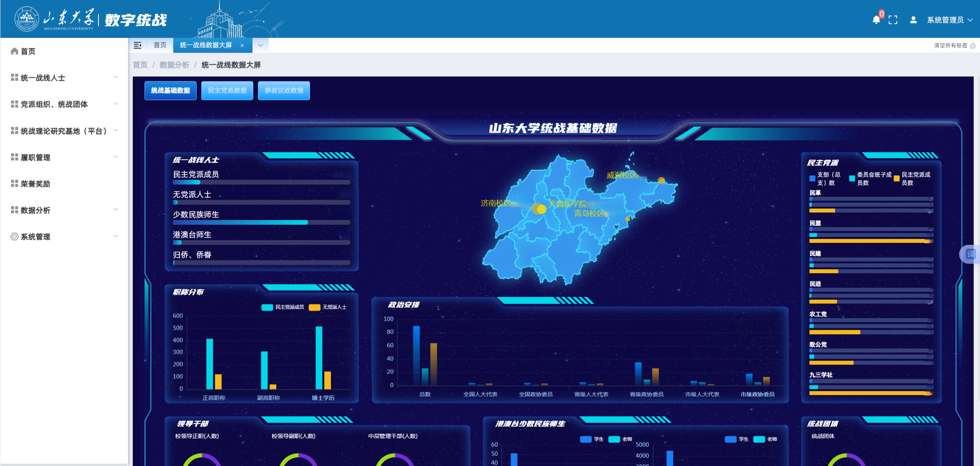
Task: Expand the 履职管理 menu
Action: pyautogui.click(x=64, y=157)
